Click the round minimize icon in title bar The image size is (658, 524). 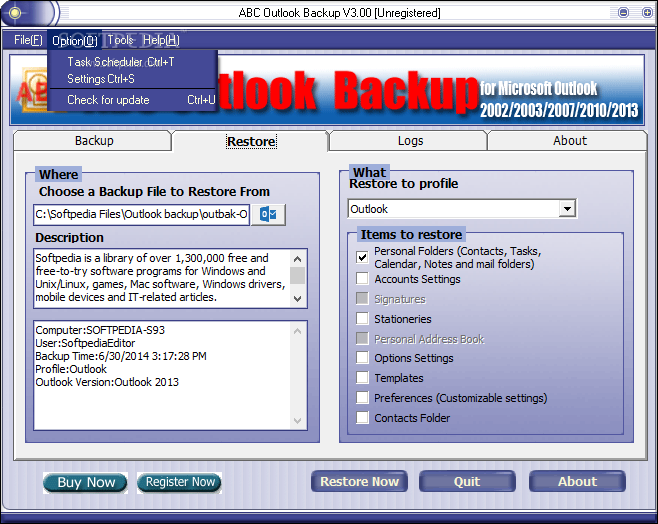[624, 13]
